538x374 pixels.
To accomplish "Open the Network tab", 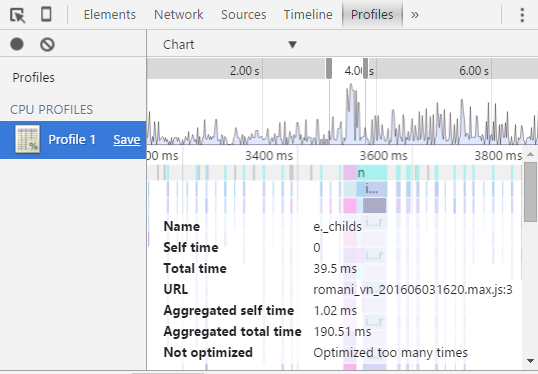I will 178,15.
